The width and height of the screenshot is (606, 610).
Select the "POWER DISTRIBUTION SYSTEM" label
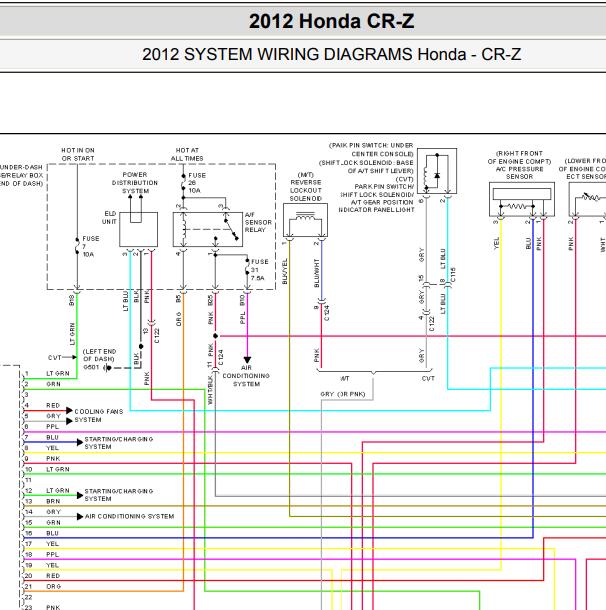[x=135, y=183]
